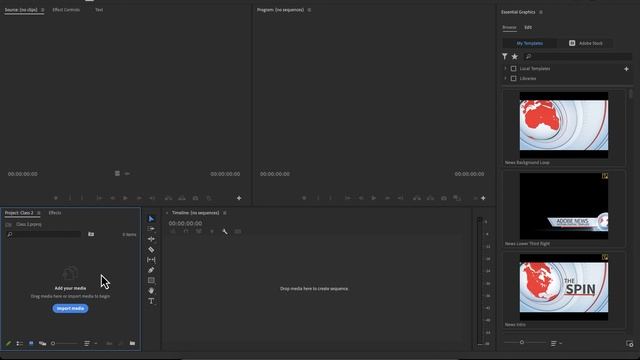Toggle Snap in Timeline
This screenshot has width=640, height=360.
click(186, 231)
